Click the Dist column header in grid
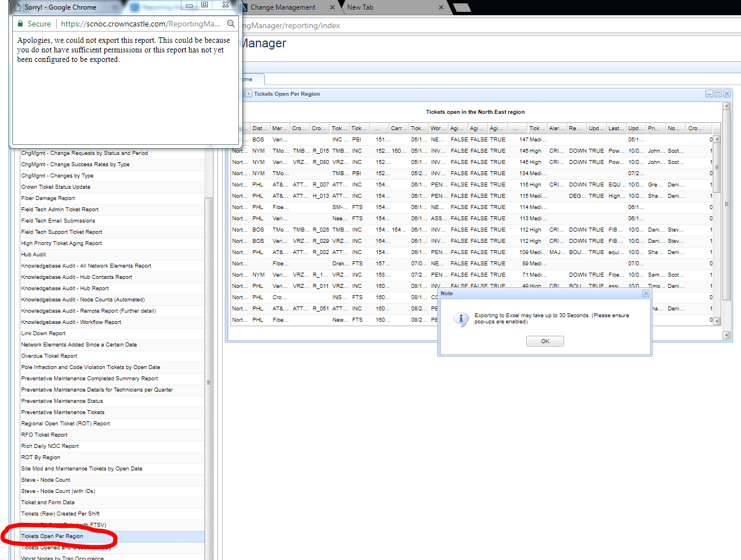741x560 pixels. click(259, 128)
